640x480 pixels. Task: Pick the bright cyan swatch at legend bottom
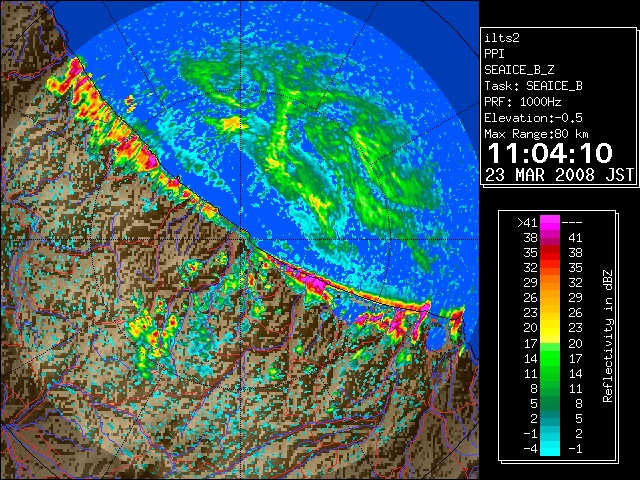coord(550,449)
